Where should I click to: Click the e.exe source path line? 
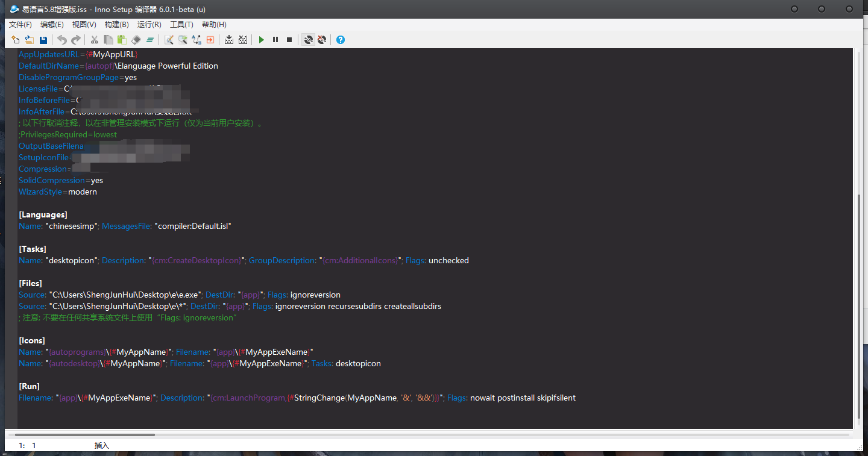click(180, 295)
